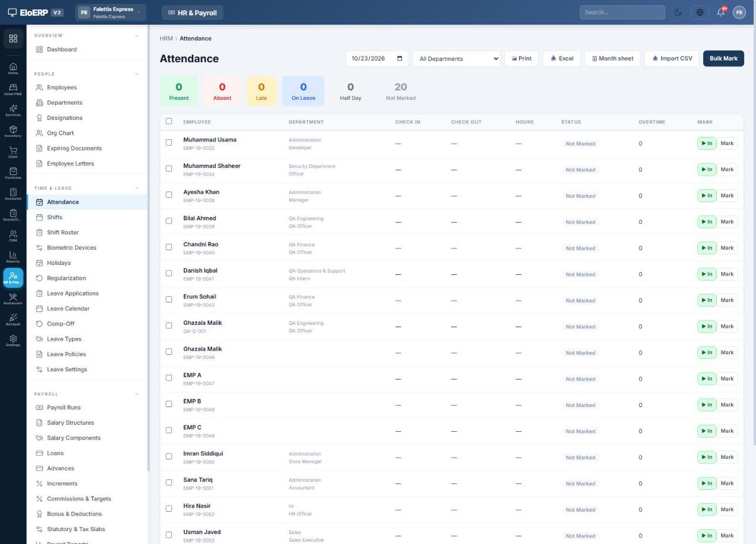Go to Shift Roster in sidebar
756x544 pixels.
[x=87, y=233]
